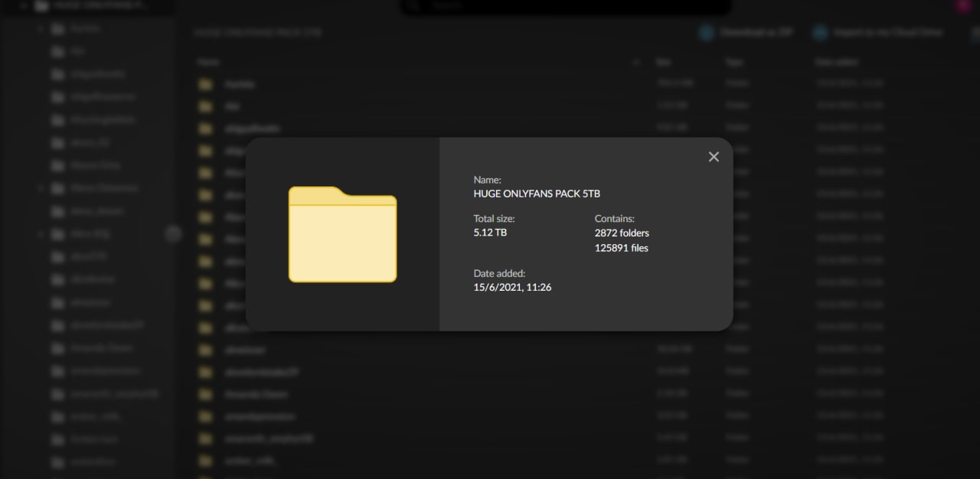The height and width of the screenshot is (479, 980).
Task: Click the 'Date added:' label in the dialog
Action: (499, 273)
